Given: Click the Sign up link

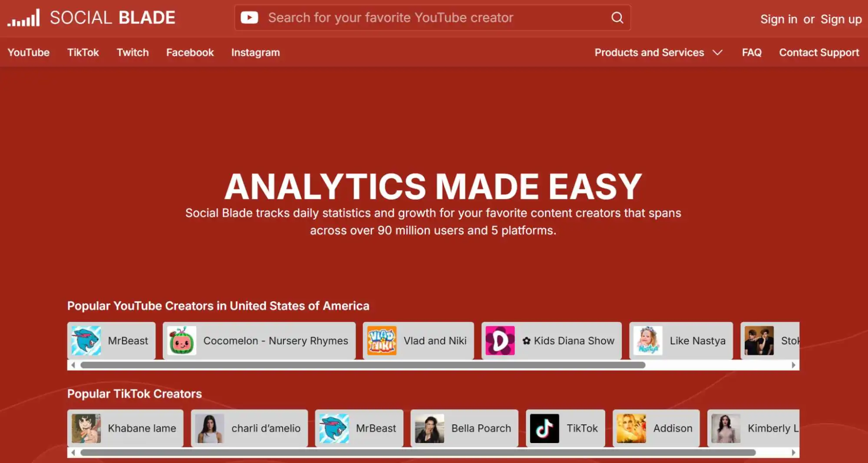Looking at the screenshot, I should pyautogui.click(x=841, y=19).
